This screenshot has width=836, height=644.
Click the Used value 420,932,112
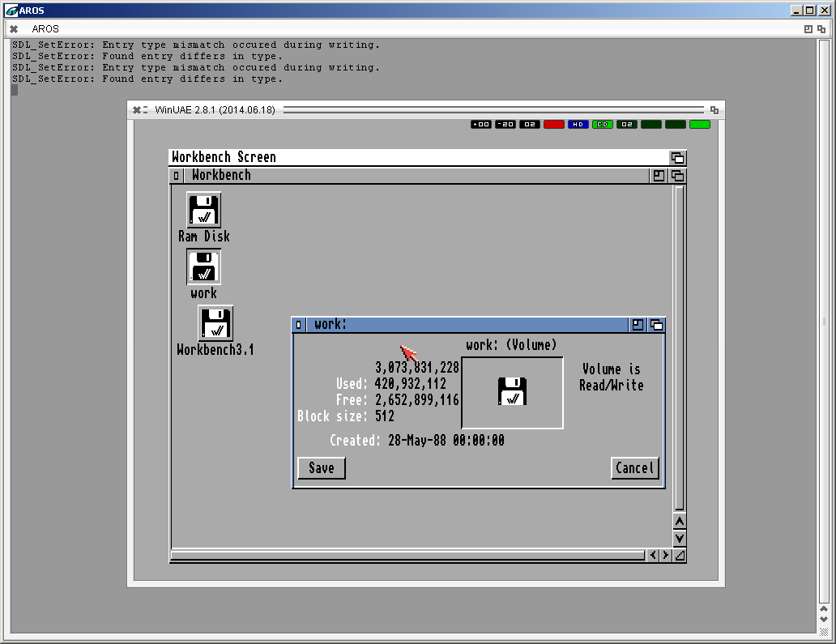(x=411, y=383)
